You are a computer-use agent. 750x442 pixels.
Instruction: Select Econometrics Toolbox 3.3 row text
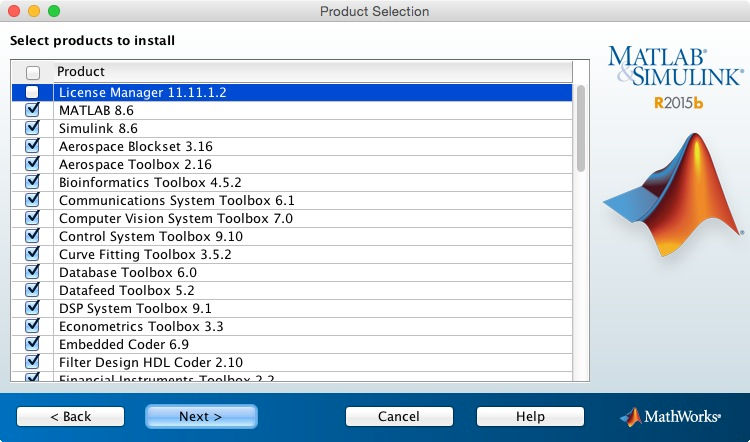(141, 327)
